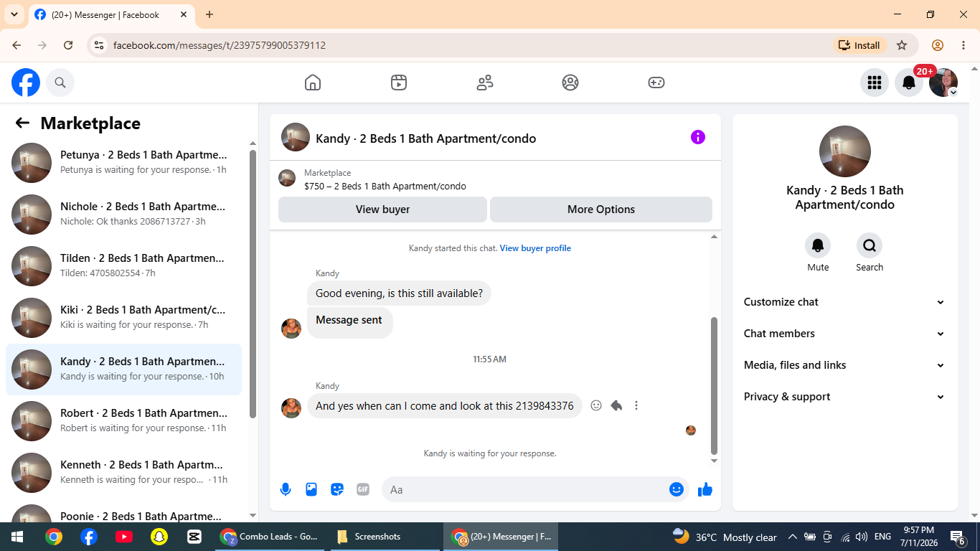The image size is (980, 551).
Task: Open Chrome tab search dropdown
Action: click(14, 14)
